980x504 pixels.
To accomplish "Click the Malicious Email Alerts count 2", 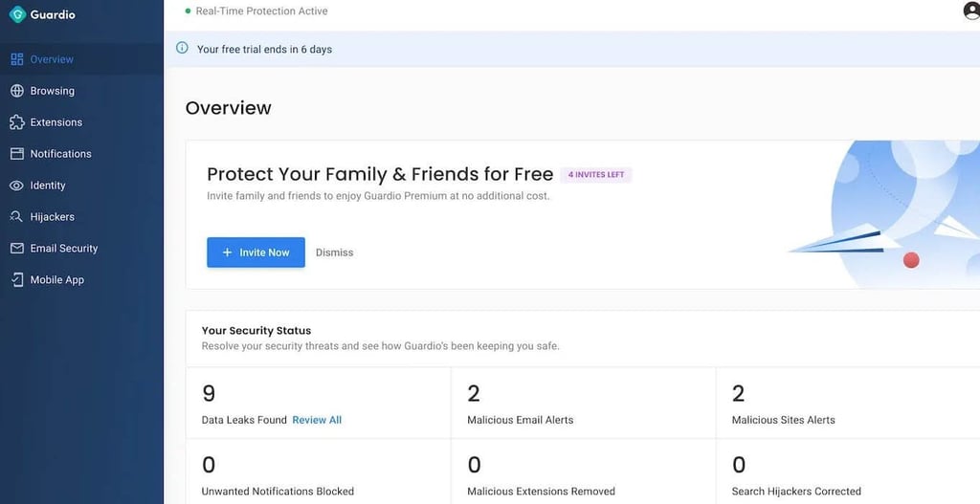I will (474, 393).
